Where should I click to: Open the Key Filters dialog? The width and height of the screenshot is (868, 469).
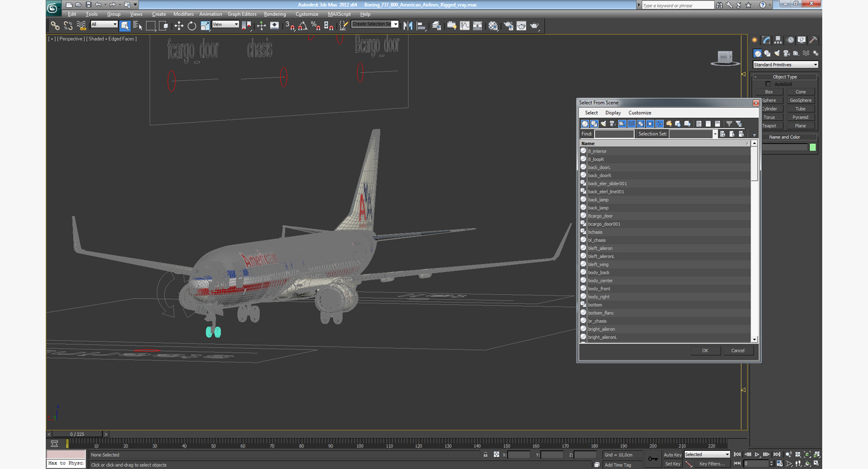click(x=711, y=464)
